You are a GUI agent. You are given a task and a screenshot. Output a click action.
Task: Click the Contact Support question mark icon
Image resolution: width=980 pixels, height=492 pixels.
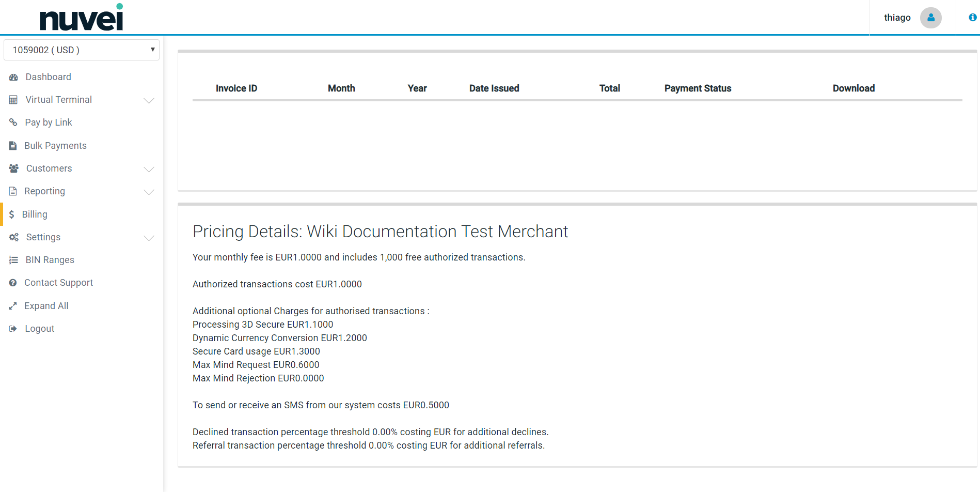point(13,283)
